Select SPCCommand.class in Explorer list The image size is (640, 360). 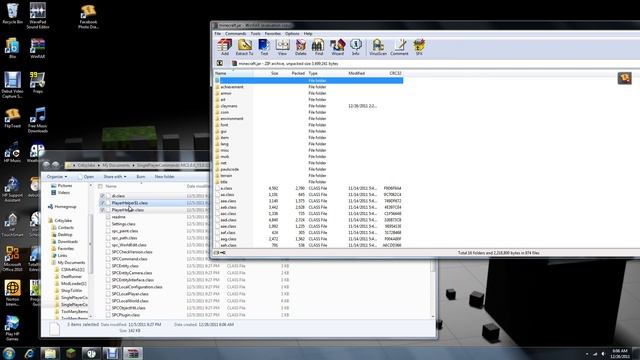pos(129,259)
